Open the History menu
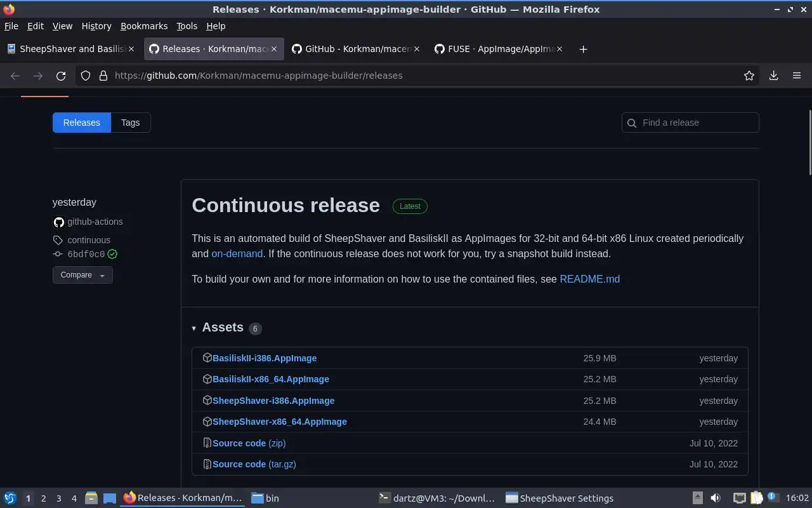 [x=96, y=26]
